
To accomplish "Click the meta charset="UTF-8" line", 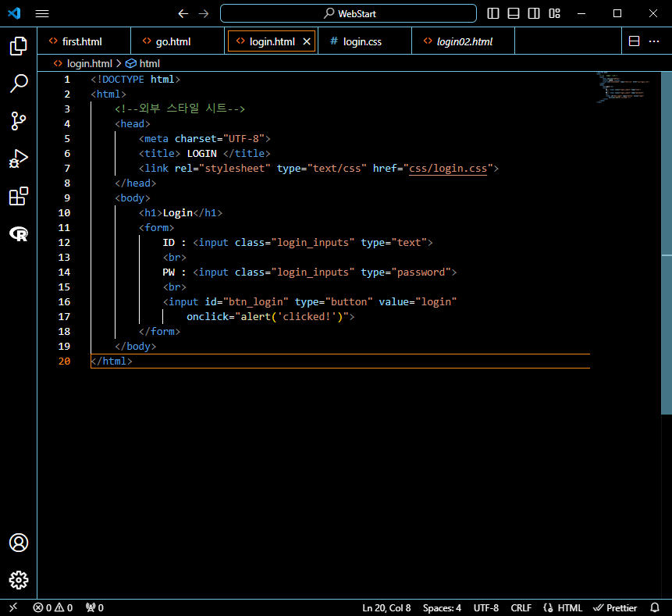I will pos(204,138).
